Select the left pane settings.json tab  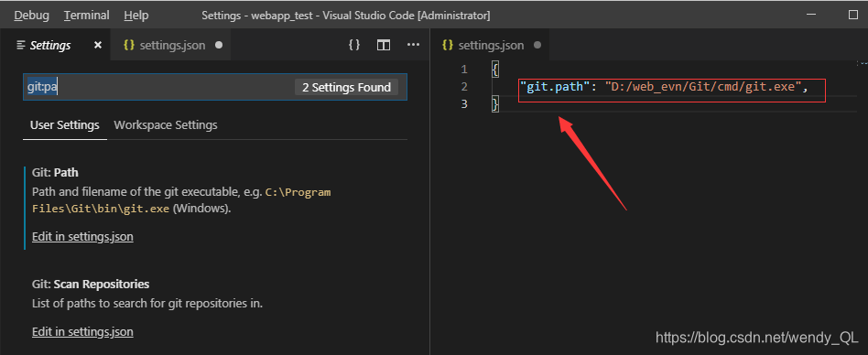(x=170, y=46)
